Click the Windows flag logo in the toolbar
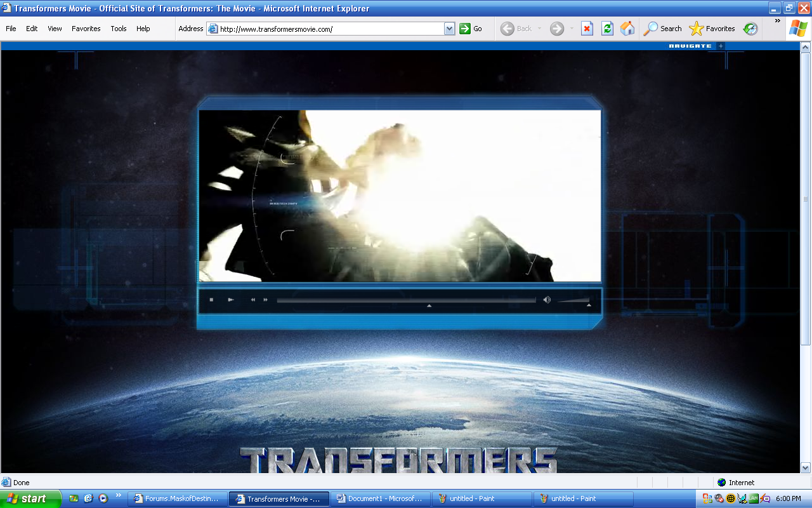812x508 pixels. 798,29
